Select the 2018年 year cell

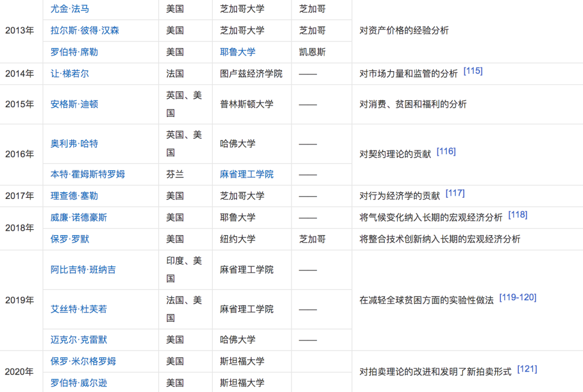tap(21, 228)
